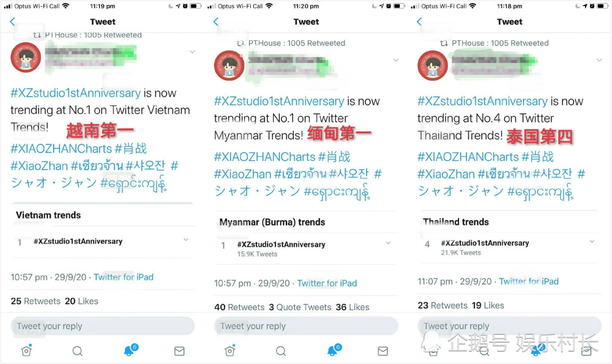The height and width of the screenshot is (364, 612).
Task: Open Search in the left screen's bottom bar
Action: point(78,351)
